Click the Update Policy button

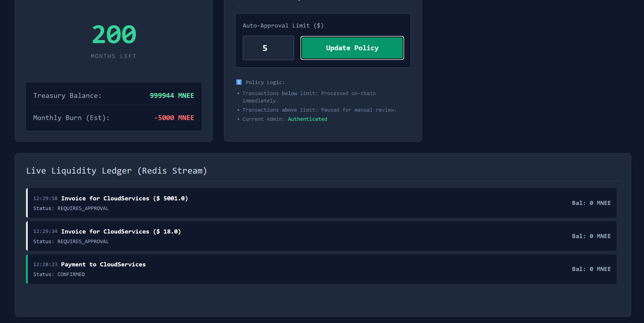(352, 48)
